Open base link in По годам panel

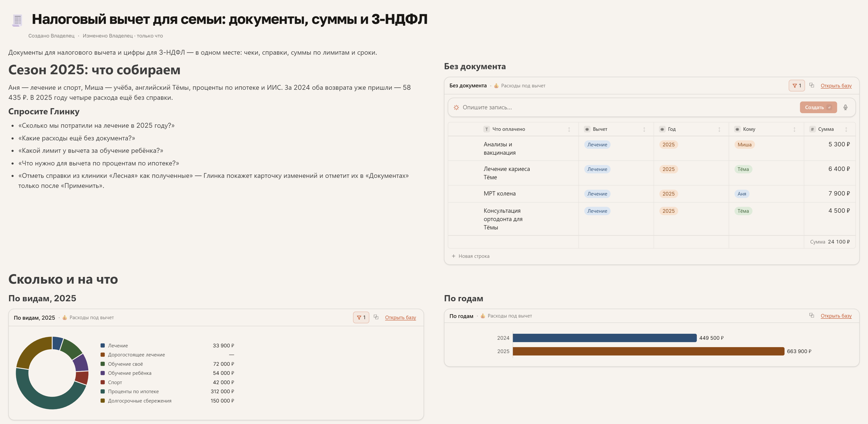836,316
